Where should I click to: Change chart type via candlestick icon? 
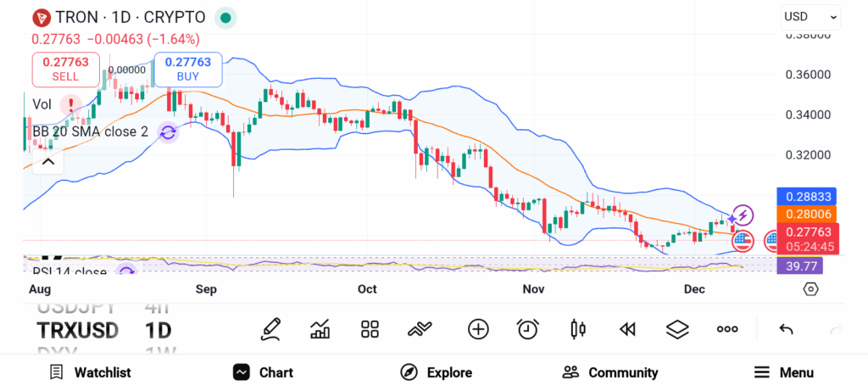579,329
